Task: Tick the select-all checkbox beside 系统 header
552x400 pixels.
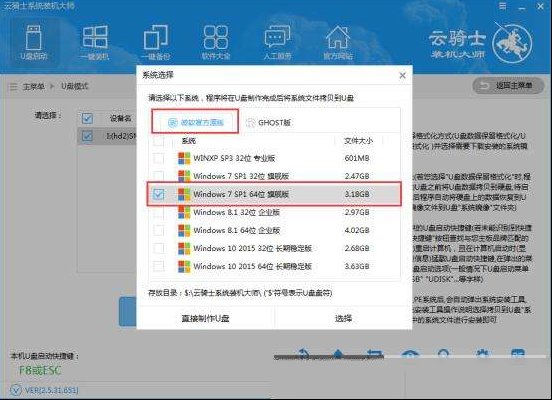Action: coord(158,141)
